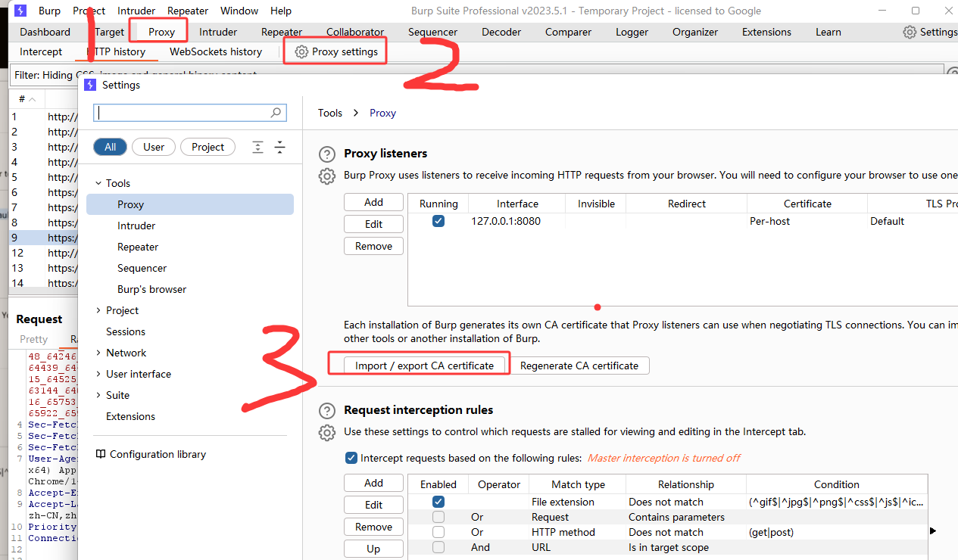Switch to the Extensions tab
Image resolution: width=958 pixels, height=560 pixels.
point(766,32)
